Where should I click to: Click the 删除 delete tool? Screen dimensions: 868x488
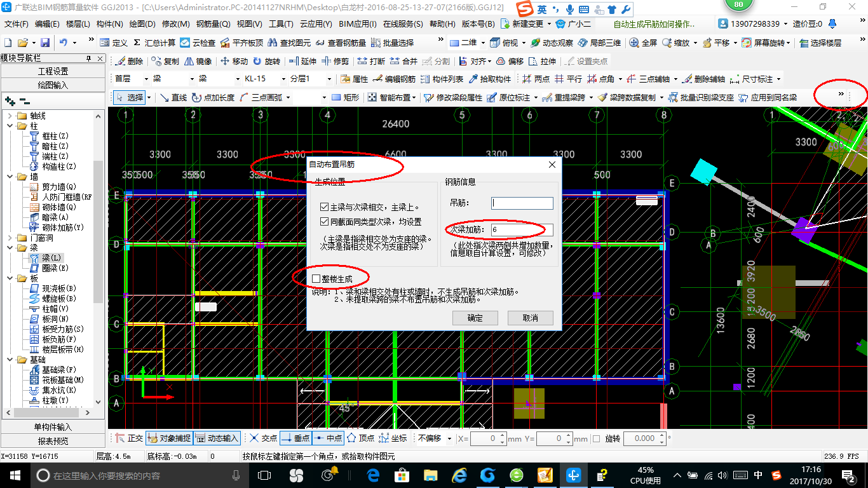pyautogui.click(x=130, y=61)
